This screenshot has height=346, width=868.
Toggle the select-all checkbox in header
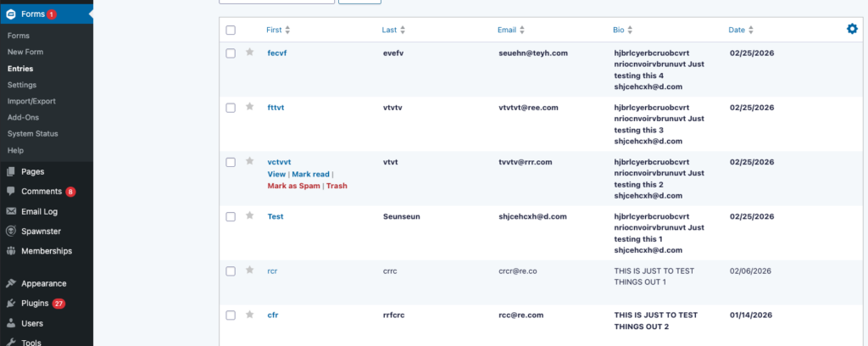231,31
